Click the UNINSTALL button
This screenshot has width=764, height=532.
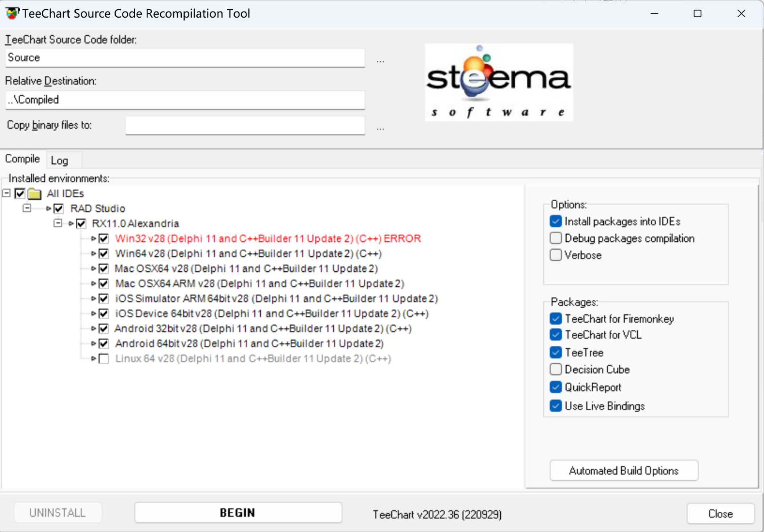pyautogui.click(x=58, y=513)
